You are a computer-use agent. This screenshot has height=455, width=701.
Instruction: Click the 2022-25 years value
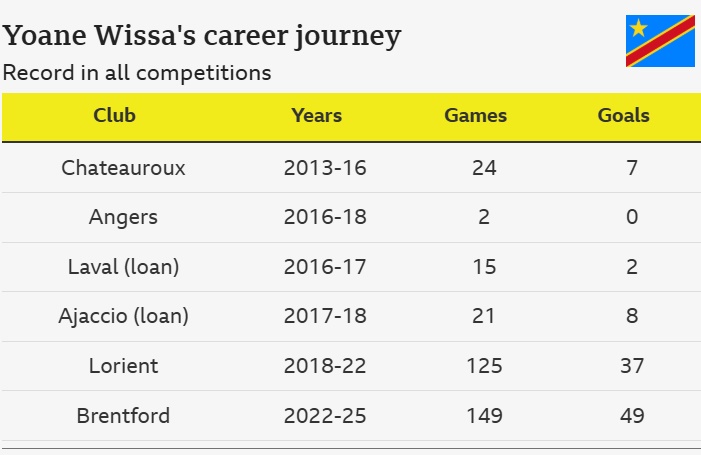pos(325,416)
